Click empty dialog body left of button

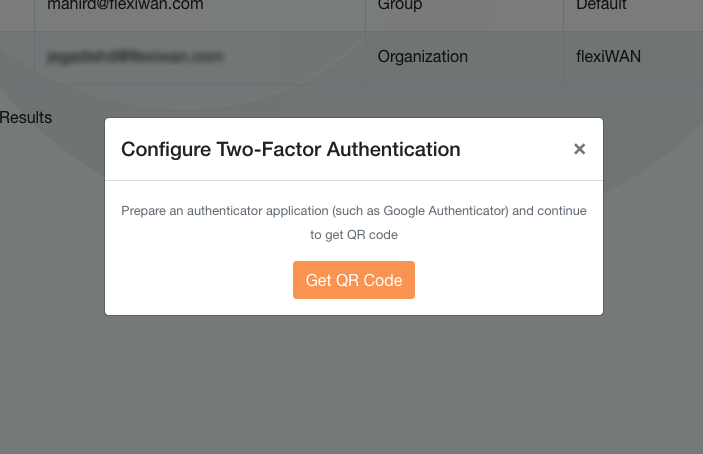pyautogui.click(x=199, y=280)
